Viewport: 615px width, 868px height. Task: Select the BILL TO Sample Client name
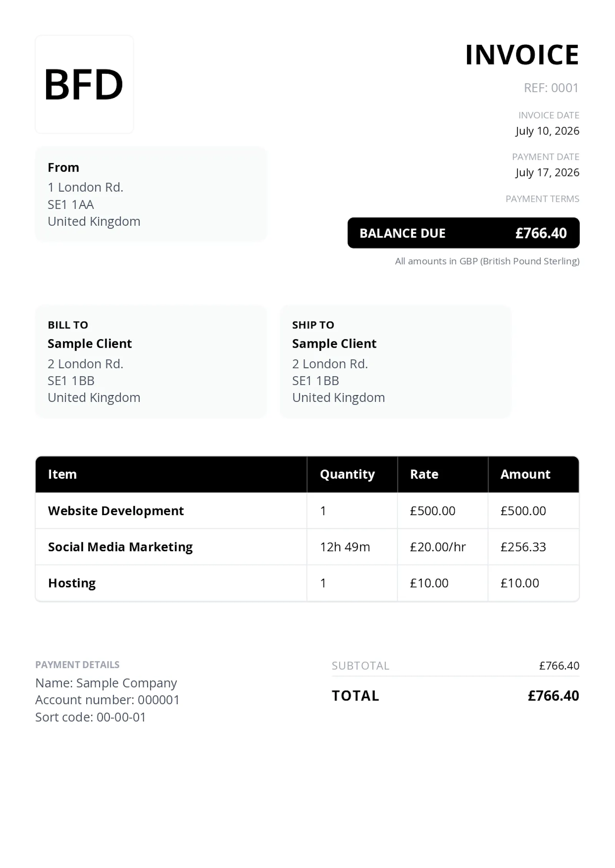[x=90, y=343]
